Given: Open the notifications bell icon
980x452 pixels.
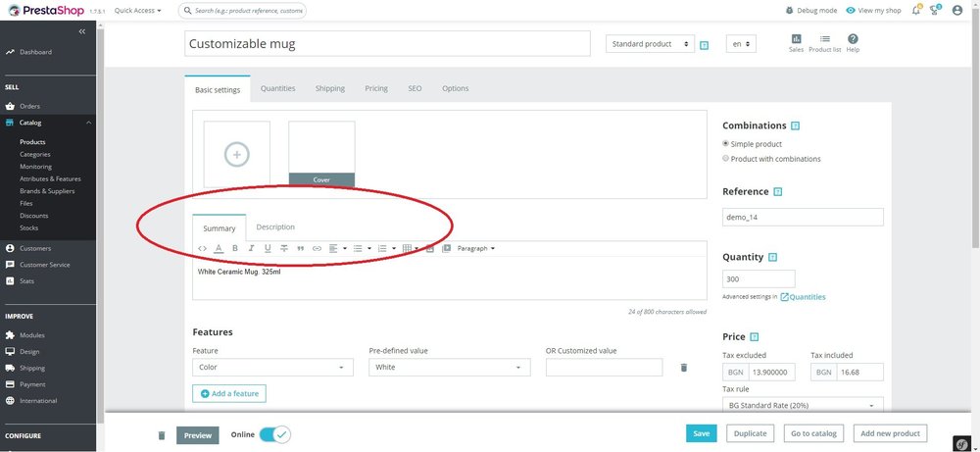Looking at the screenshot, I should point(916,10).
